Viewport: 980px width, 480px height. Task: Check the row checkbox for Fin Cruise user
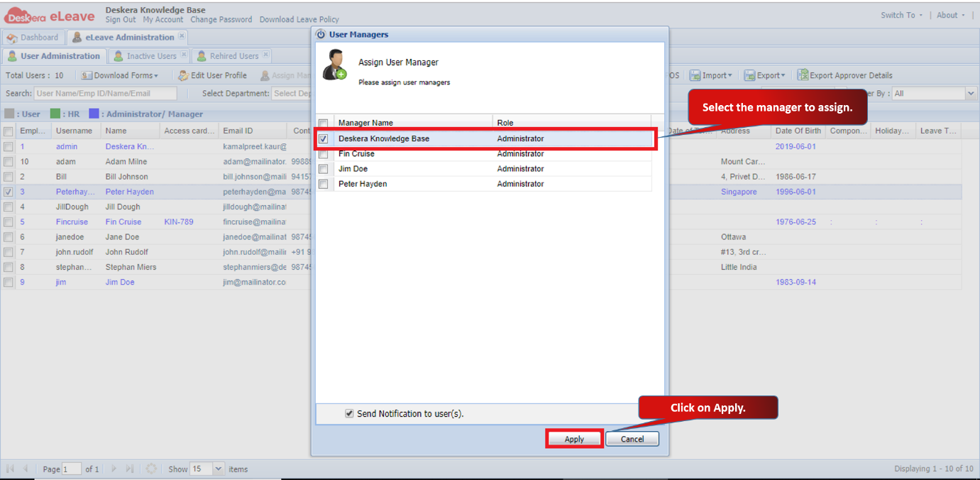9,222
